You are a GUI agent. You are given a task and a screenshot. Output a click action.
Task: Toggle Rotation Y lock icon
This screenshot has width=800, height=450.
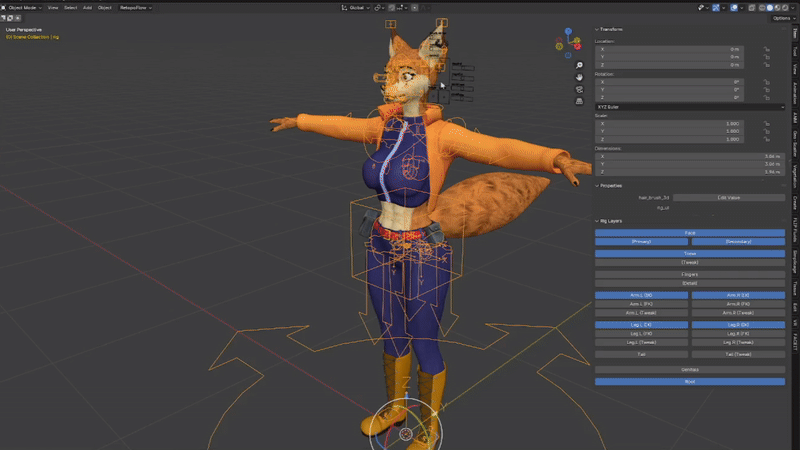click(766, 90)
